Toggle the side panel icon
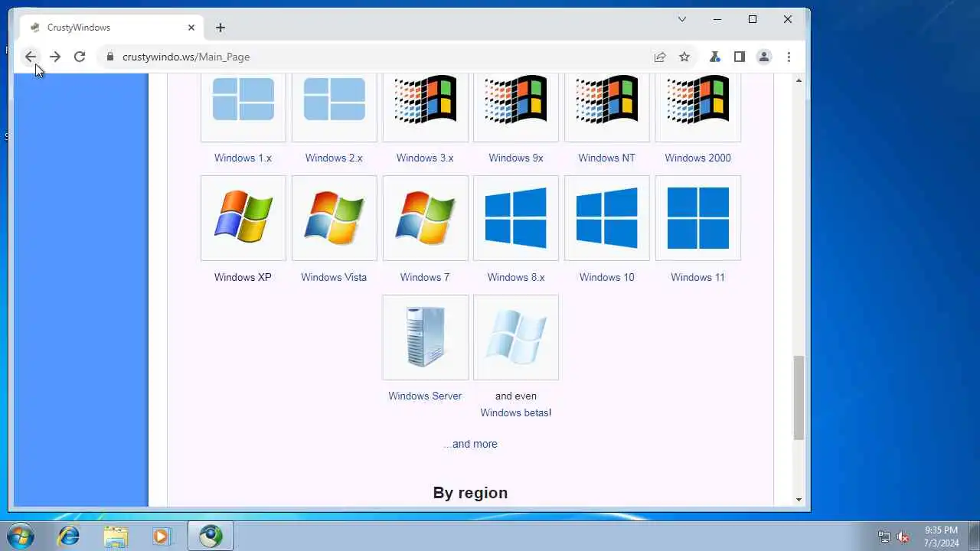The height and width of the screenshot is (551, 980). click(740, 57)
